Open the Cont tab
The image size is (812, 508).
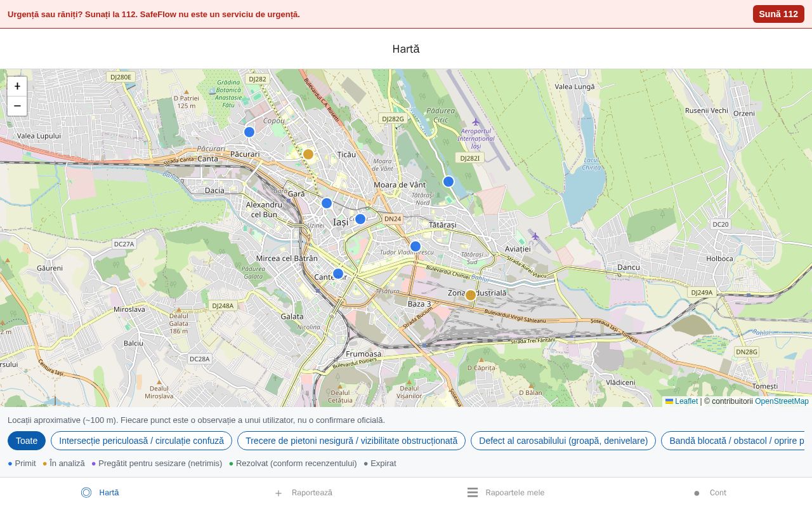pyautogui.click(x=710, y=493)
